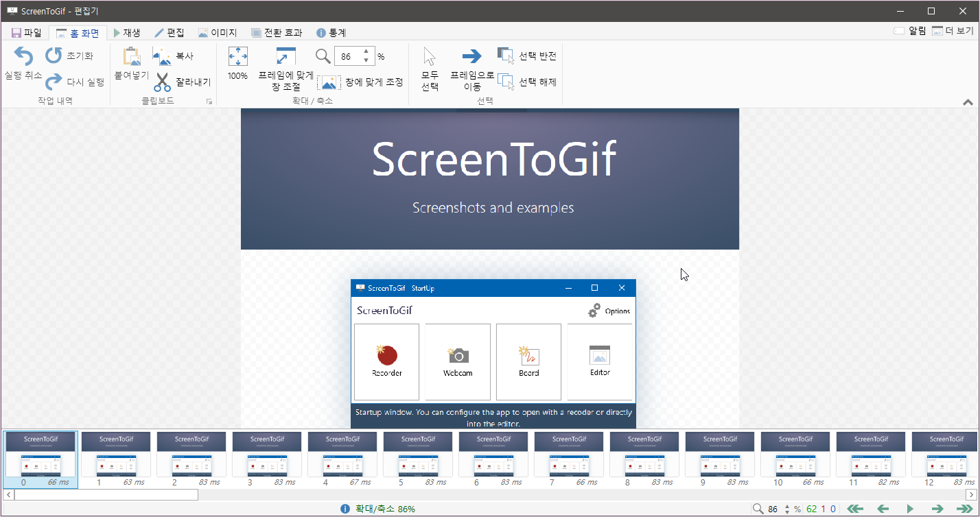
Task: Click ribbon zoom magnifier icon
Action: (323, 56)
